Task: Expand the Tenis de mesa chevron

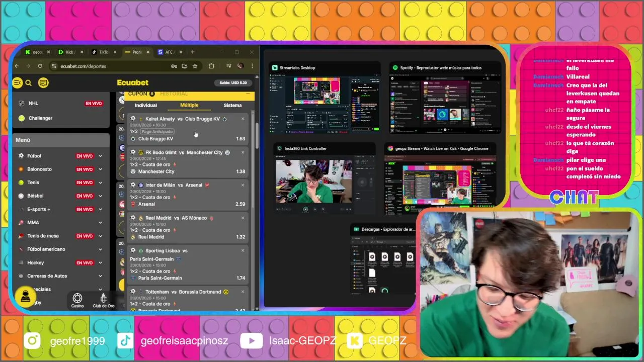Action: pos(100,236)
